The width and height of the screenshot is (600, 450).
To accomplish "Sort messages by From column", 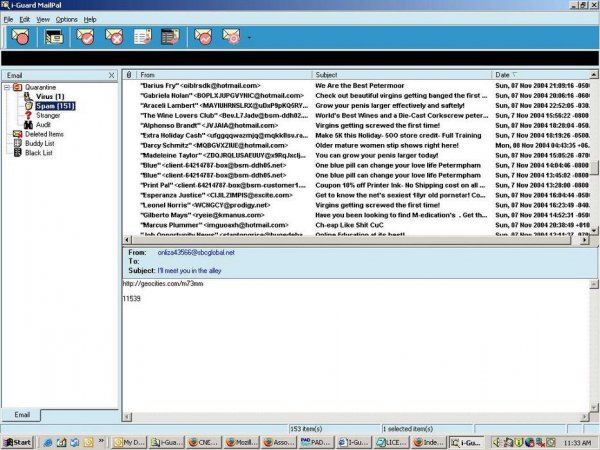I will tap(224, 75).
